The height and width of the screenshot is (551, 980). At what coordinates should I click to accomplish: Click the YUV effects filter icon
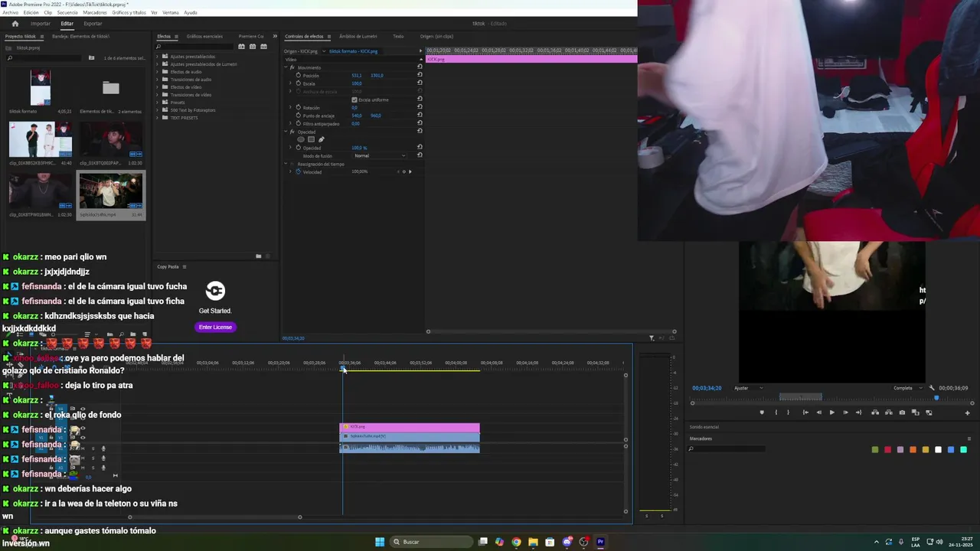264,47
